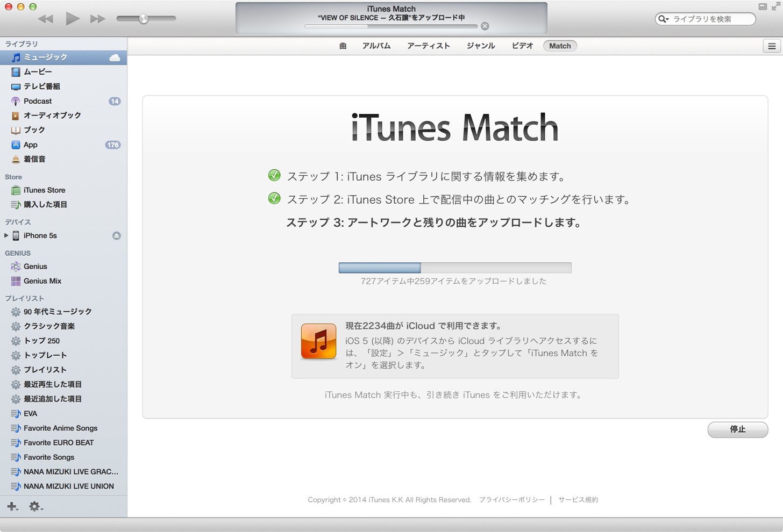
Task: Switch to the アーティスト tab
Action: click(429, 46)
